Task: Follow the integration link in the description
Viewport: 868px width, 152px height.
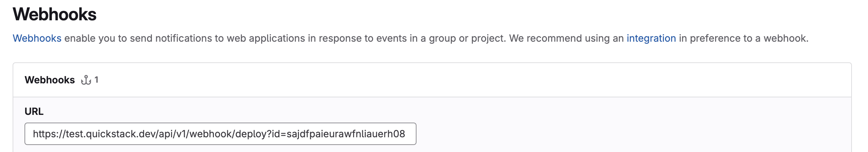Action: pyautogui.click(x=651, y=38)
